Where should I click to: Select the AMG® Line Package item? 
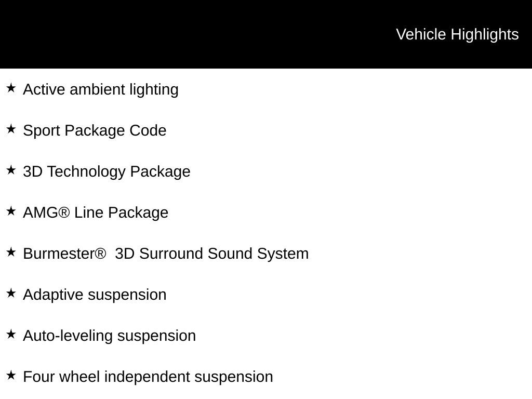96,212
